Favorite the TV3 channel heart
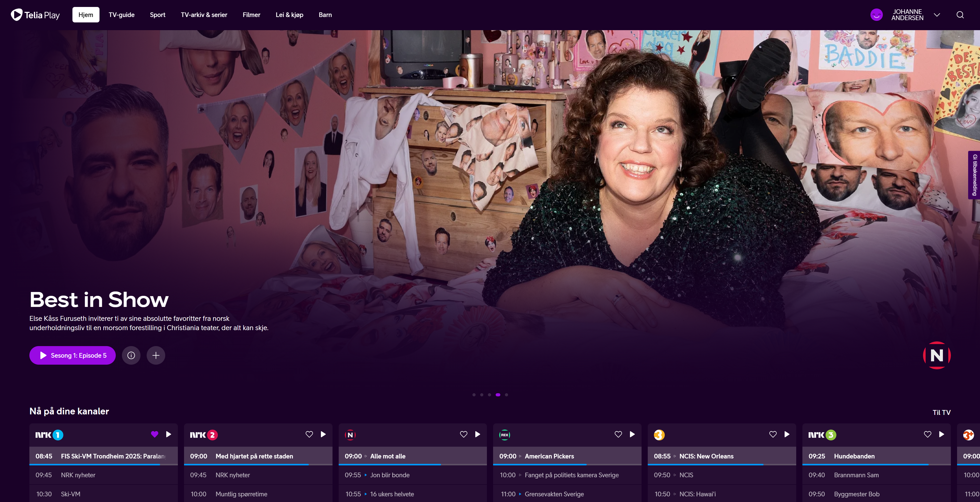Viewport: 980px width, 502px height. [x=773, y=434]
